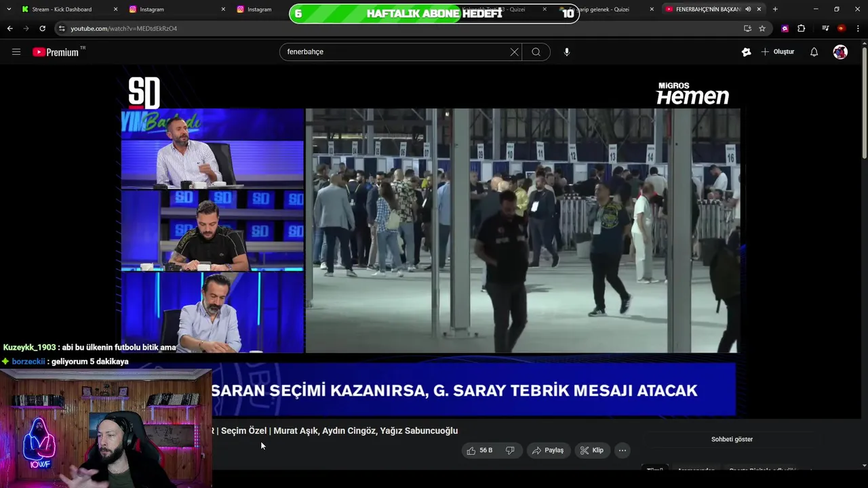The width and height of the screenshot is (868, 488).
Task: Clear the fenerbahçe search text
Action: [514, 52]
